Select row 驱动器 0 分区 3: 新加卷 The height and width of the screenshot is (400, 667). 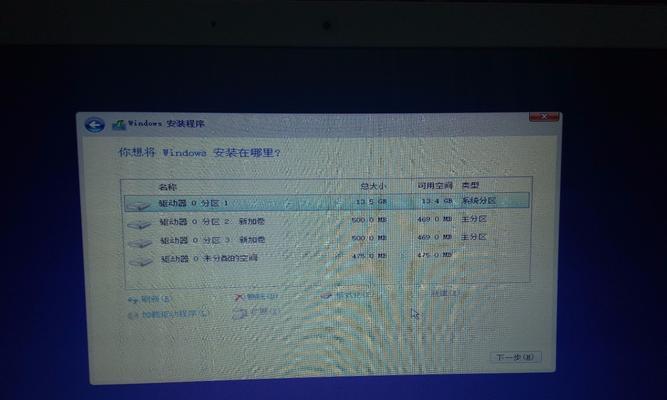point(327,239)
